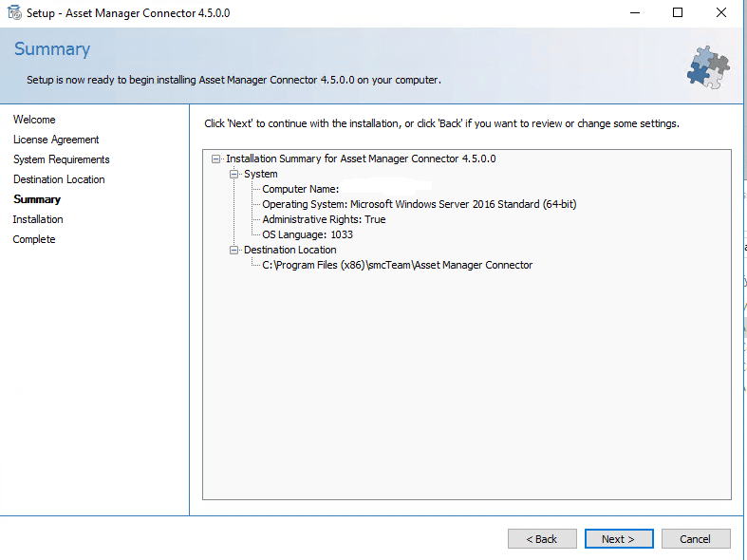
Task: Click the Next button to continue
Action: [x=619, y=539]
